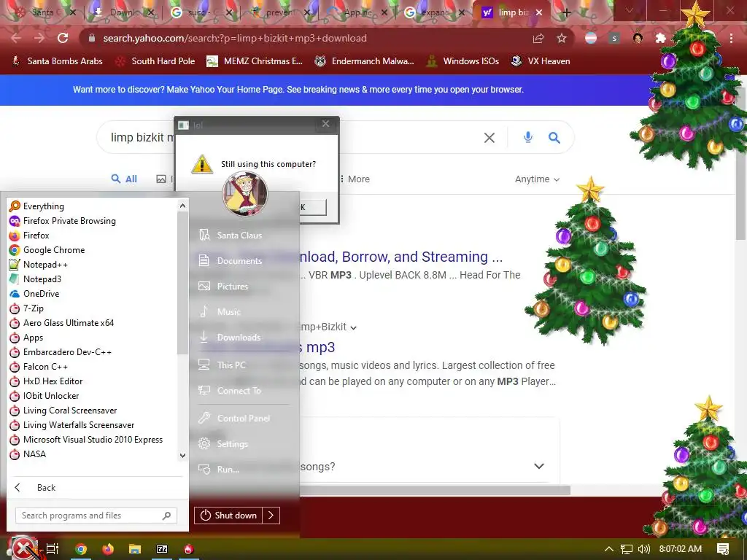The width and height of the screenshot is (747, 560).
Task: Click the Shut down button
Action: (x=228, y=516)
